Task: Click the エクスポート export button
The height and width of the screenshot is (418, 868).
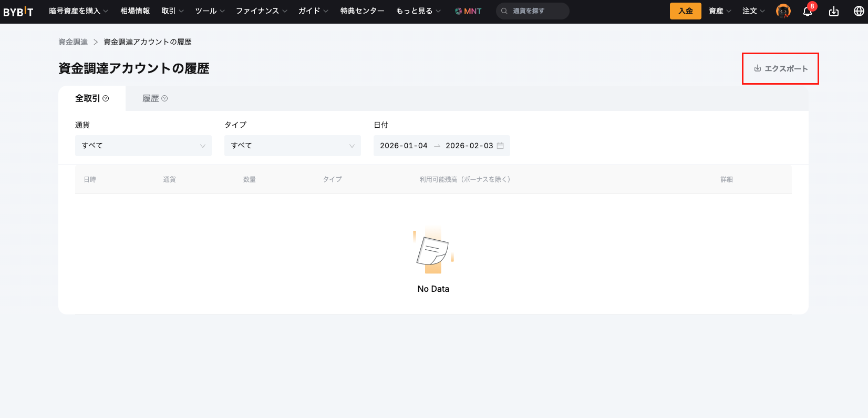Action: 781,69
